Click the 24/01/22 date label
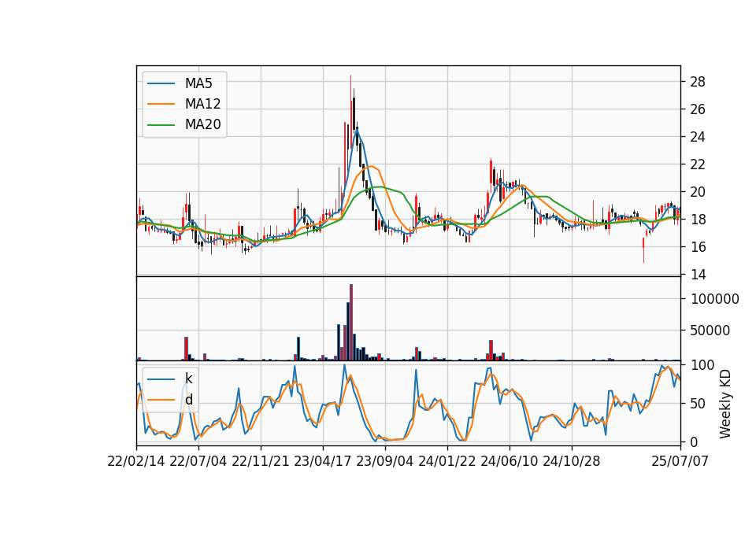 447,461
